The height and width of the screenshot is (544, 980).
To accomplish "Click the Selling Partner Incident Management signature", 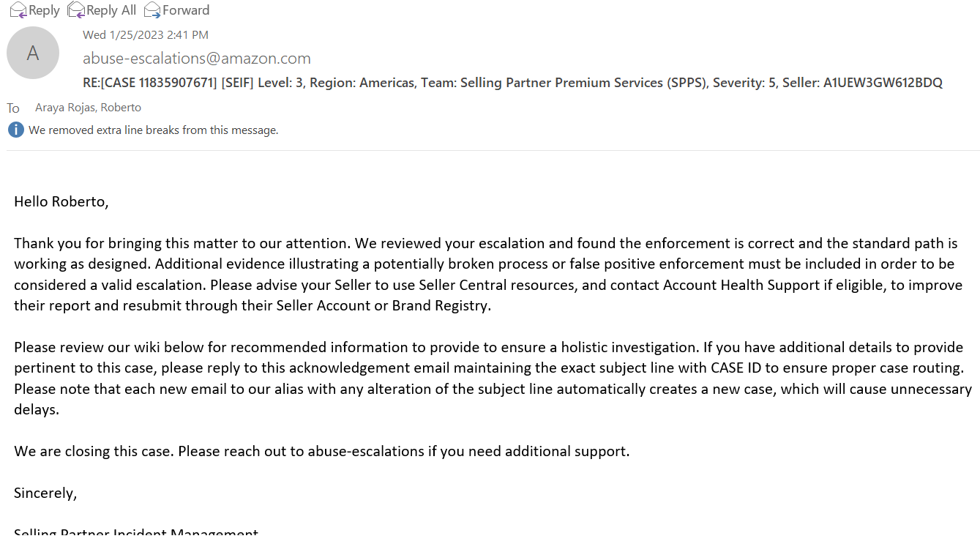I will tap(136, 534).
